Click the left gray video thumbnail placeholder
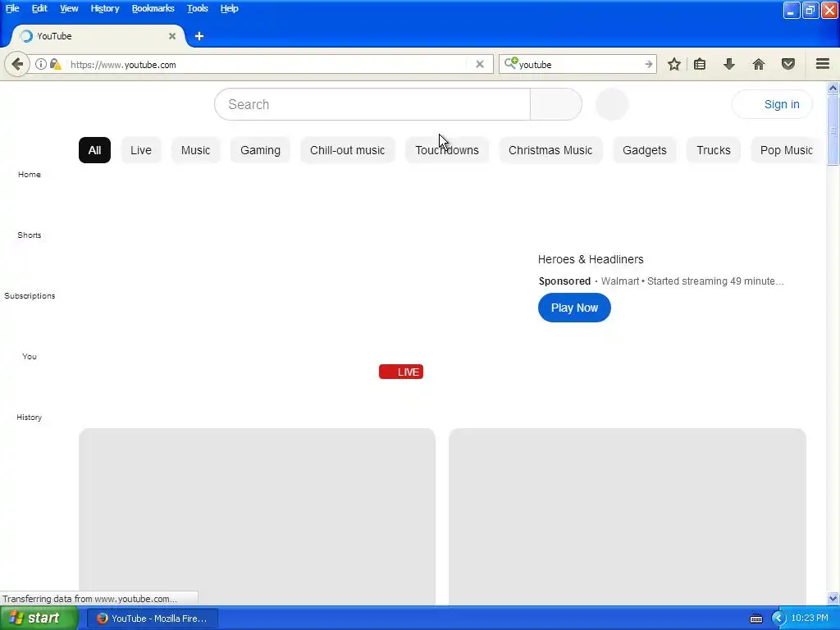 [257, 517]
